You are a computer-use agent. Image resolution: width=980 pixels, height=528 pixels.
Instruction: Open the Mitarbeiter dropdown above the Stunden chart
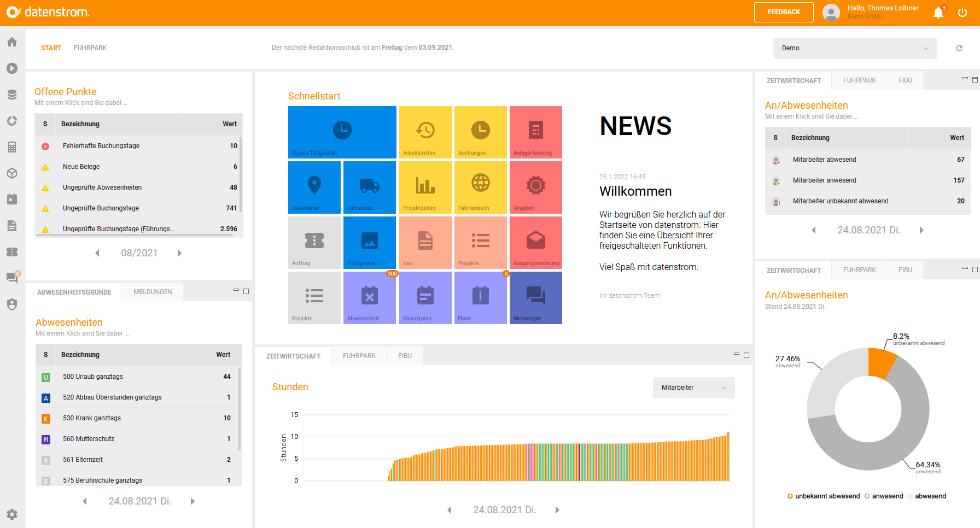693,388
